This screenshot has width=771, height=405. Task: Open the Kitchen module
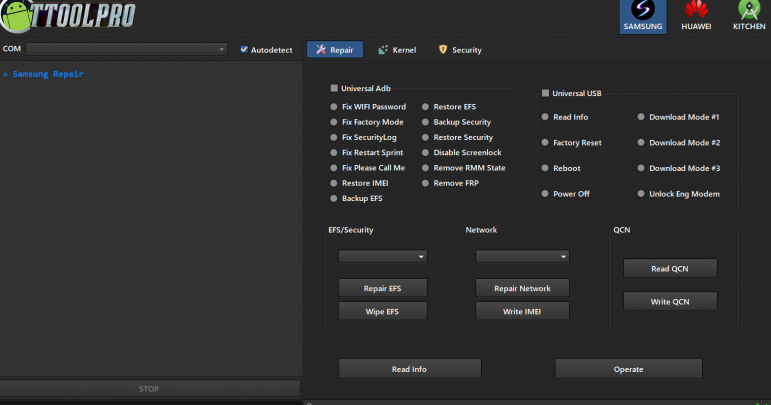pyautogui.click(x=749, y=16)
